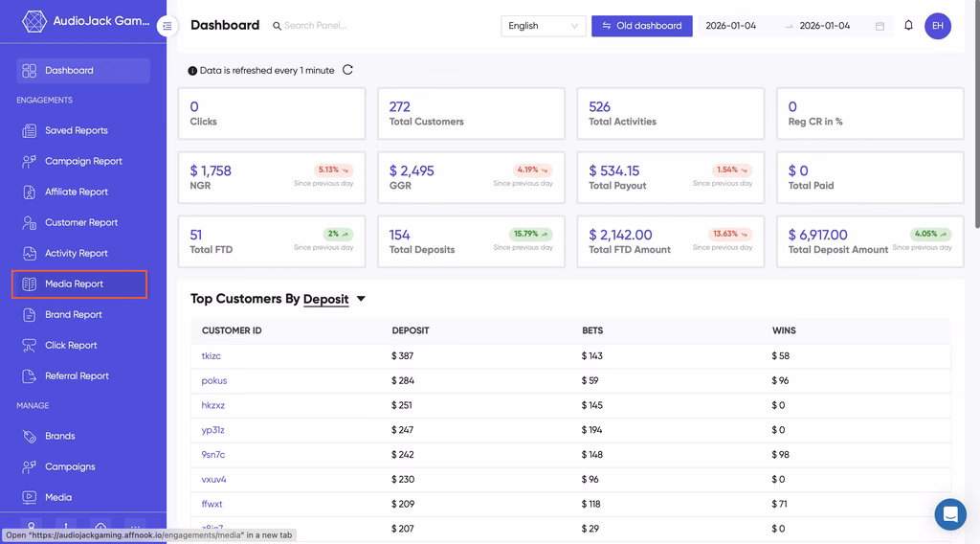Click the Affiliate Report sidebar icon
This screenshot has width=980, height=544.
pyautogui.click(x=30, y=192)
